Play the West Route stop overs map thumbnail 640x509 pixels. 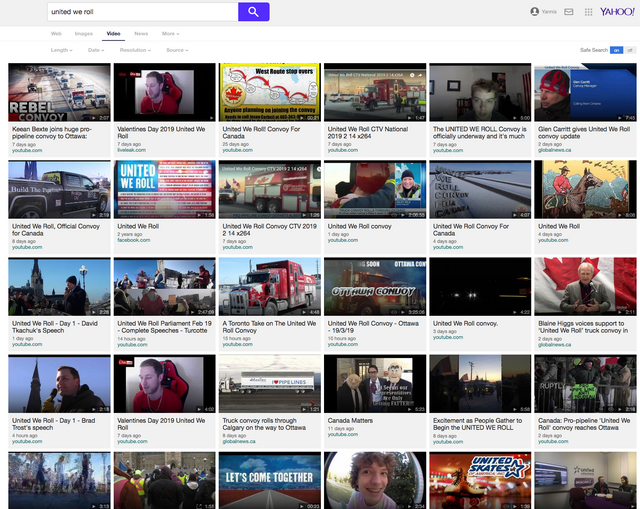[x=270, y=92]
